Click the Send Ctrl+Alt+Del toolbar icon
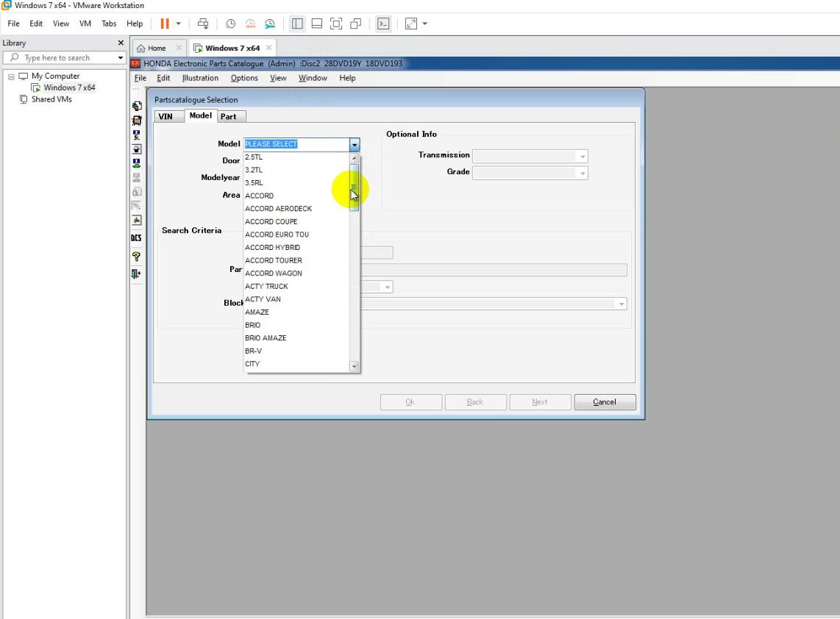 (203, 24)
